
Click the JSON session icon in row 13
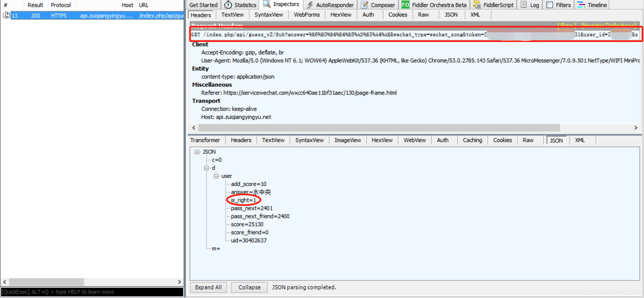point(6,15)
